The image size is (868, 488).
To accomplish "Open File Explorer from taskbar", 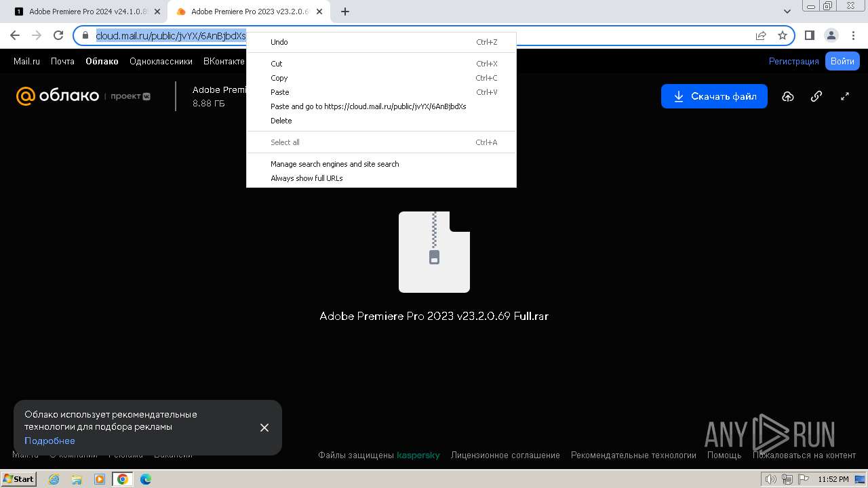I will tap(77, 479).
